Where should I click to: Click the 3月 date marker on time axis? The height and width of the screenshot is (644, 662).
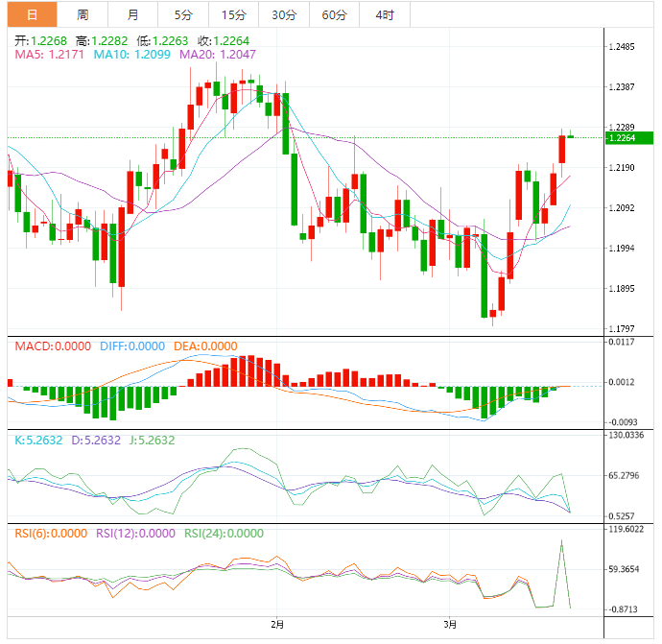coord(450,625)
